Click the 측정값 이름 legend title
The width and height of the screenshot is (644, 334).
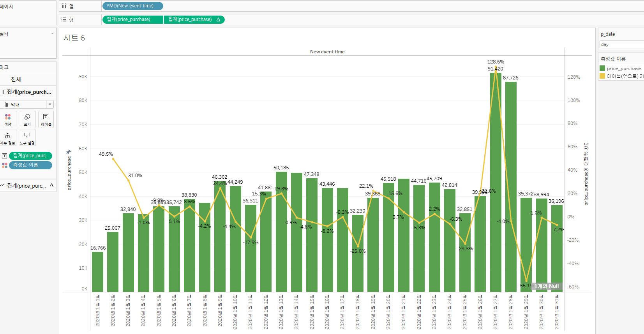(x=613, y=59)
